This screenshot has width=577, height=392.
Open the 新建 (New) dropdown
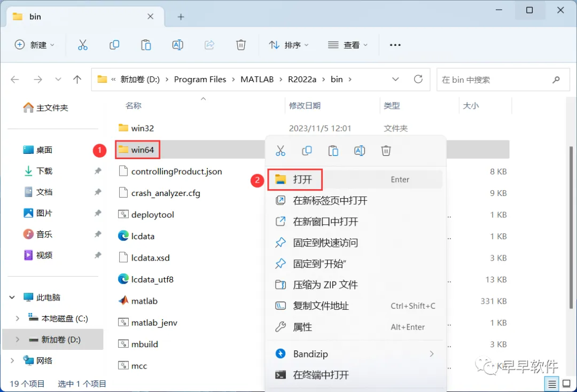(35, 45)
